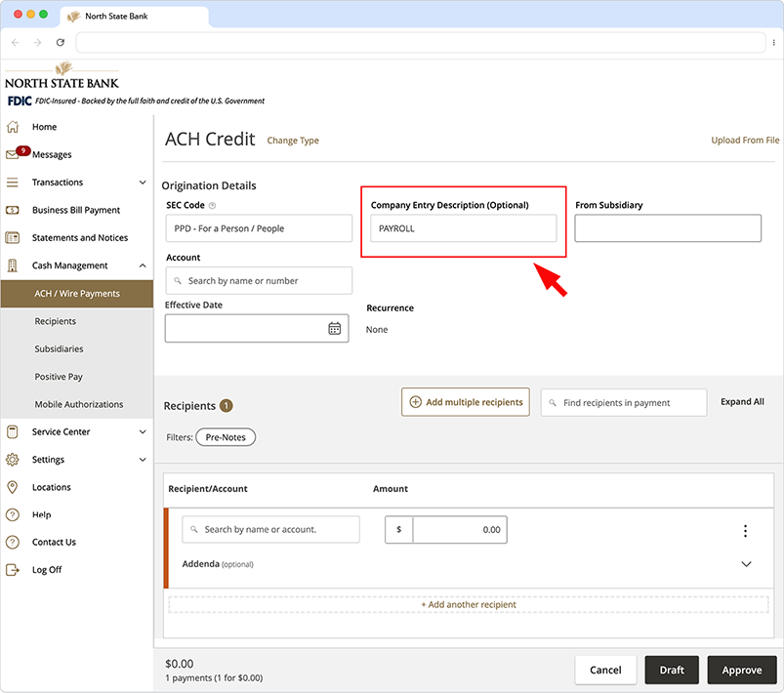The width and height of the screenshot is (784, 693).
Task: Click the Log Off icon
Action: (14, 569)
